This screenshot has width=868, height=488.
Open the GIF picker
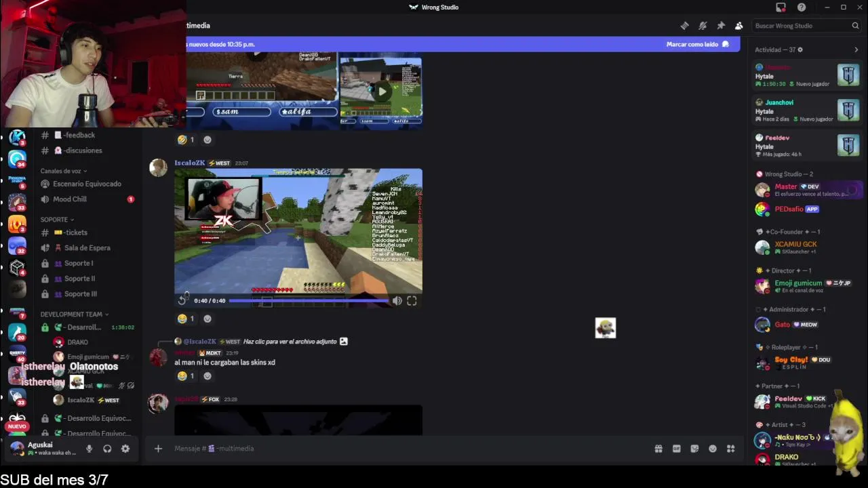[x=676, y=449]
